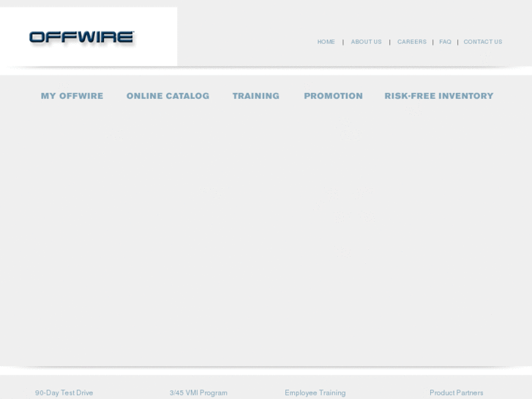This screenshot has height=399, width=532.
Task: Choose the PROMOTION menu item
Action: [333, 96]
